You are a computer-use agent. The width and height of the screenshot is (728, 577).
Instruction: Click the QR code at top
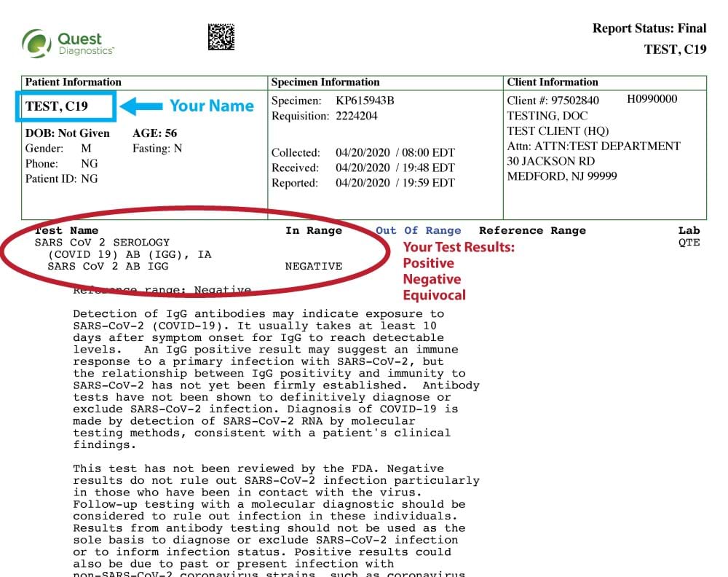(221, 36)
